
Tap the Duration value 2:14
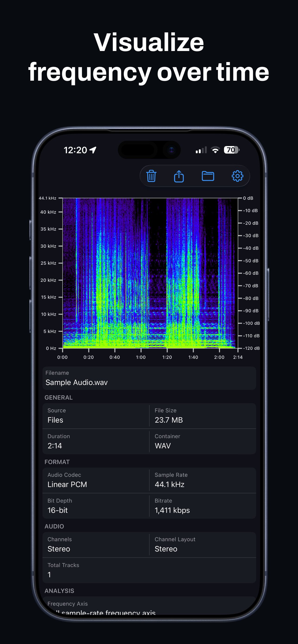click(55, 446)
